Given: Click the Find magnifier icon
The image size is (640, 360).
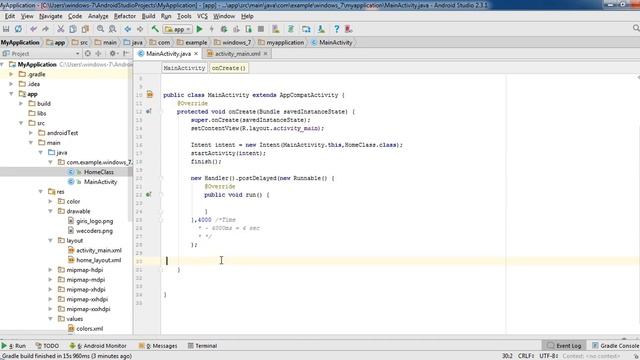Looking at the screenshot, I should point(100,29).
